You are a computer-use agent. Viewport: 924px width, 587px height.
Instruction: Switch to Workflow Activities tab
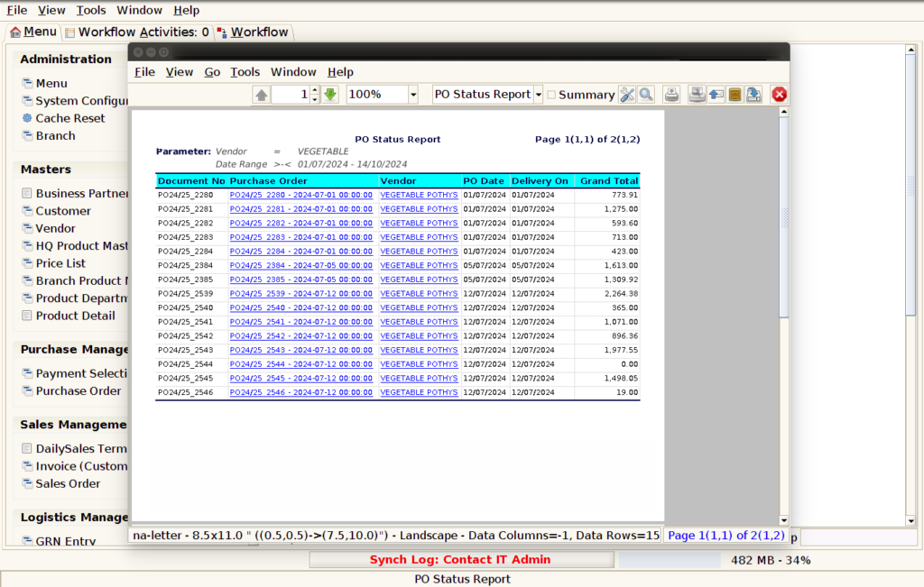[137, 32]
